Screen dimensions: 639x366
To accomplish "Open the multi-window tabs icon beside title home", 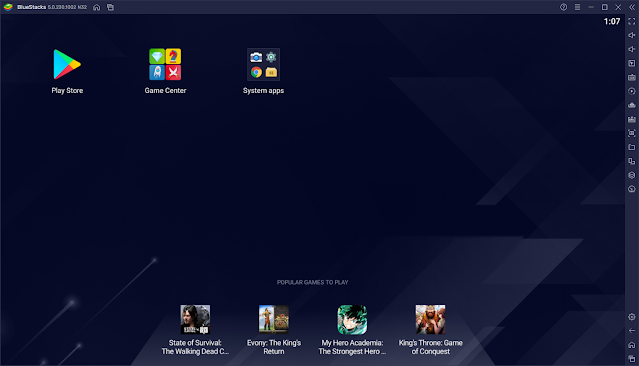I will tap(110, 7).
